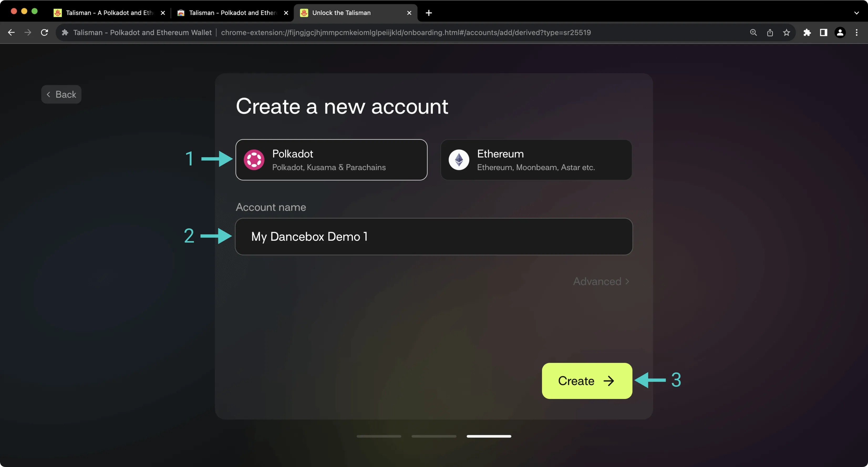Image resolution: width=868 pixels, height=467 pixels.
Task: Click the Create button
Action: [587, 381]
